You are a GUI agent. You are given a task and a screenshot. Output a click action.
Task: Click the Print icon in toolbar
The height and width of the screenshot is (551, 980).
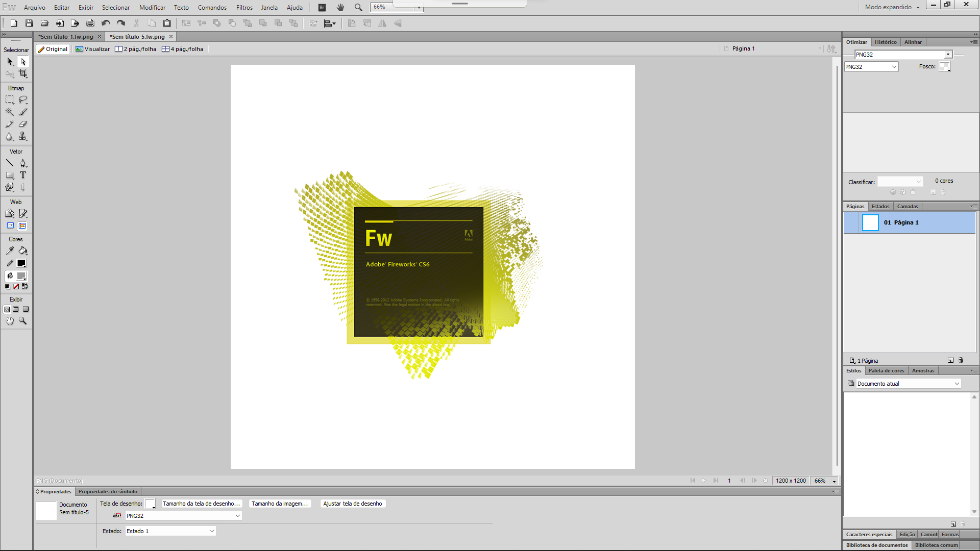[x=90, y=23]
